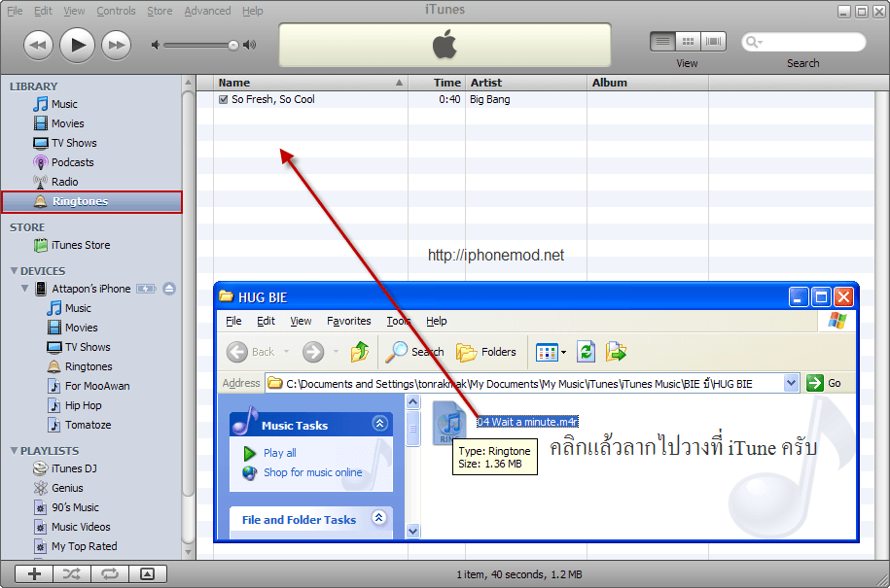
Task: Collapse the Music Tasks panel
Action: click(x=379, y=423)
